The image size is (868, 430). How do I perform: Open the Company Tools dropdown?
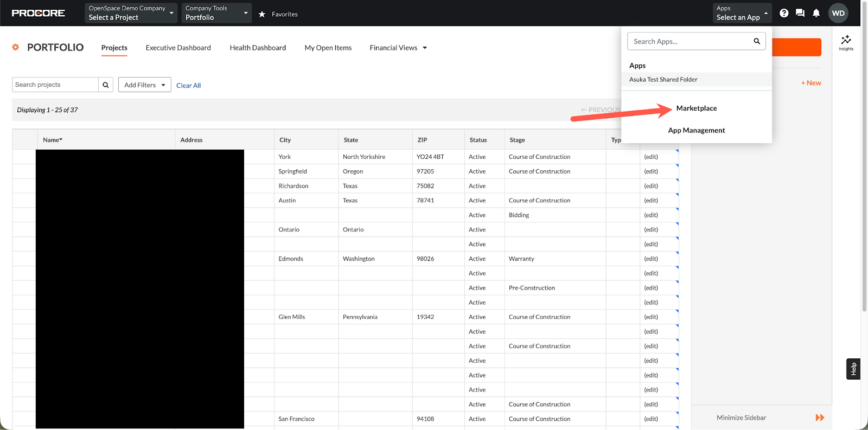[x=216, y=13]
